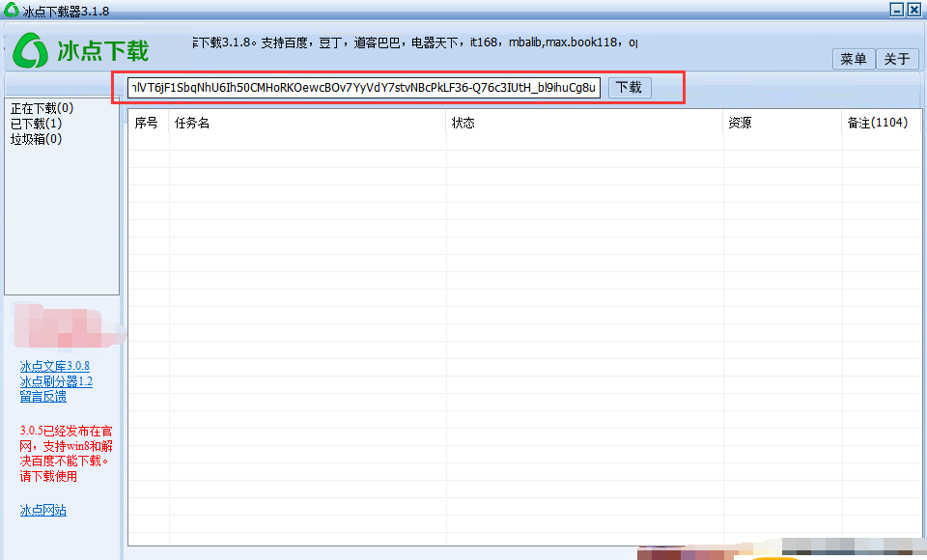This screenshot has width=927, height=560.
Task: Select 垃圾箱(0) in sidebar
Action: tap(36, 139)
